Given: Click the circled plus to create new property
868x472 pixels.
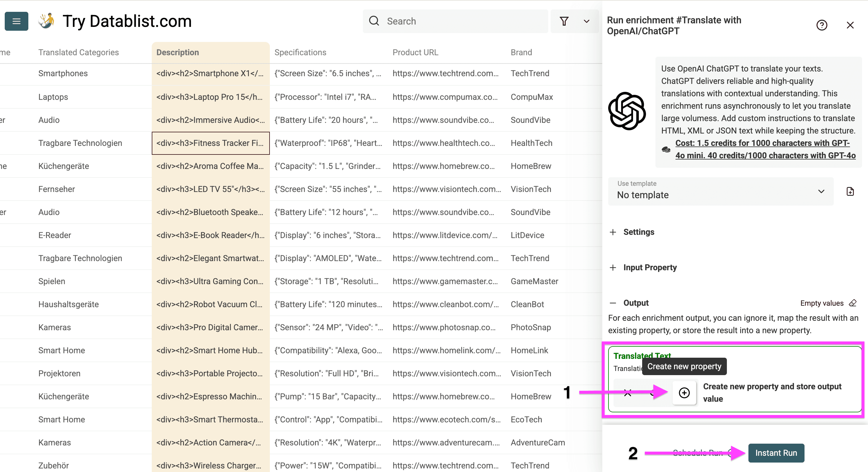Looking at the screenshot, I should [x=684, y=393].
